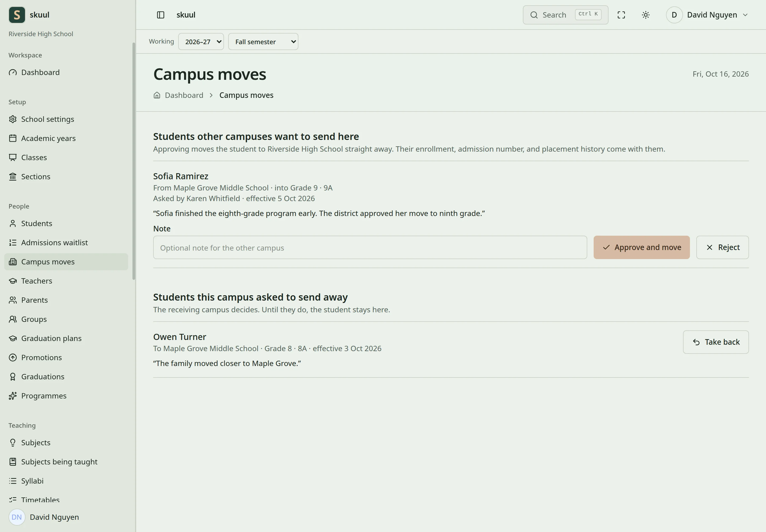Screen dimensions: 766x532
Task: Open Subjects being taught
Action: pos(66,462)
